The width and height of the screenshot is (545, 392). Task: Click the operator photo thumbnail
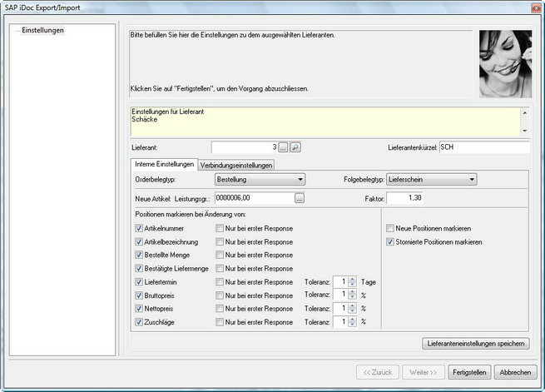(505, 64)
